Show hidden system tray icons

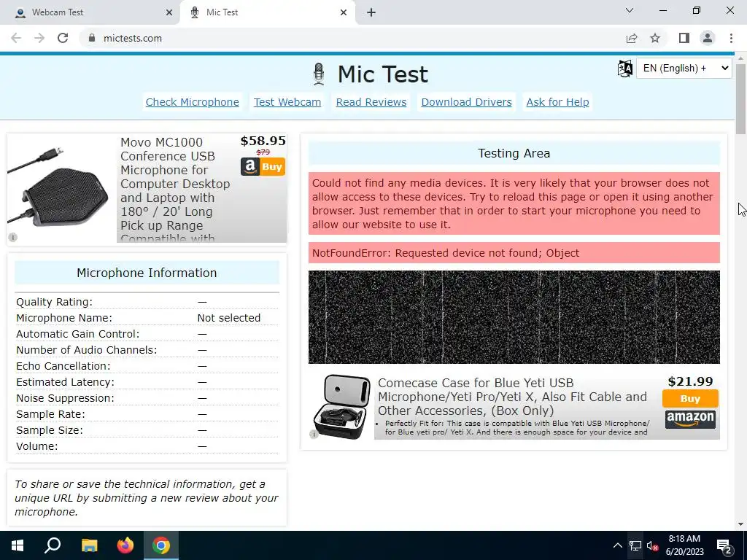tap(617, 545)
